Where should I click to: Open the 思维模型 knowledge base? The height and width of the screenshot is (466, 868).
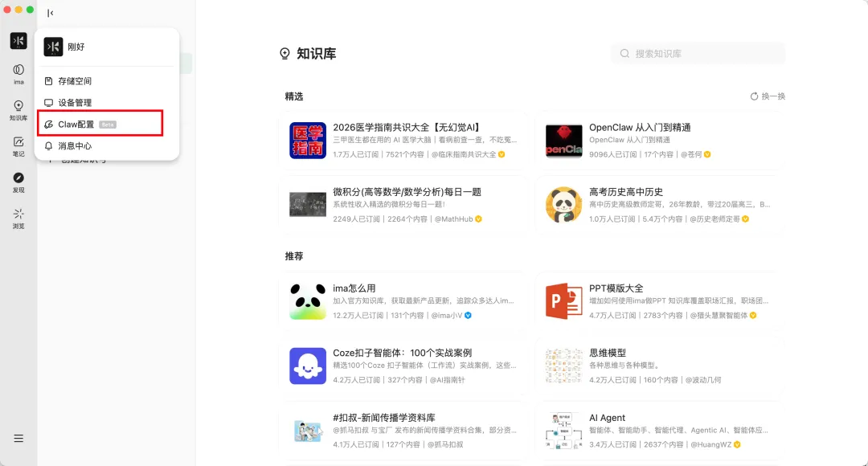659,366
